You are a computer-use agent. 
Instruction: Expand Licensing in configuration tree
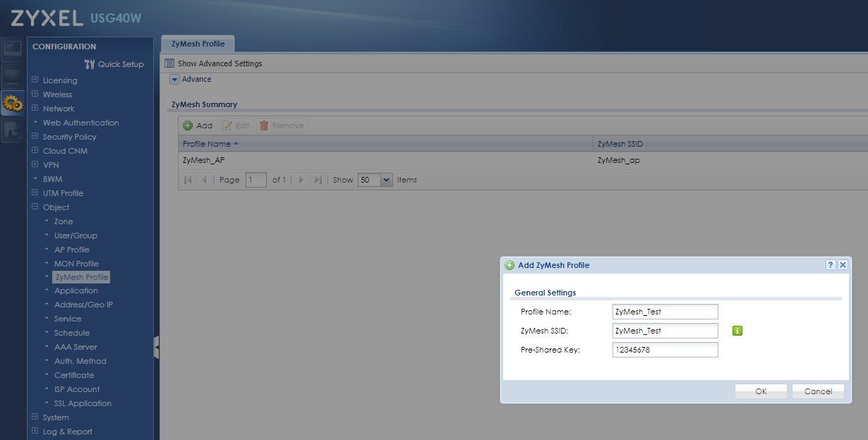pyautogui.click(x=35, y=80)
